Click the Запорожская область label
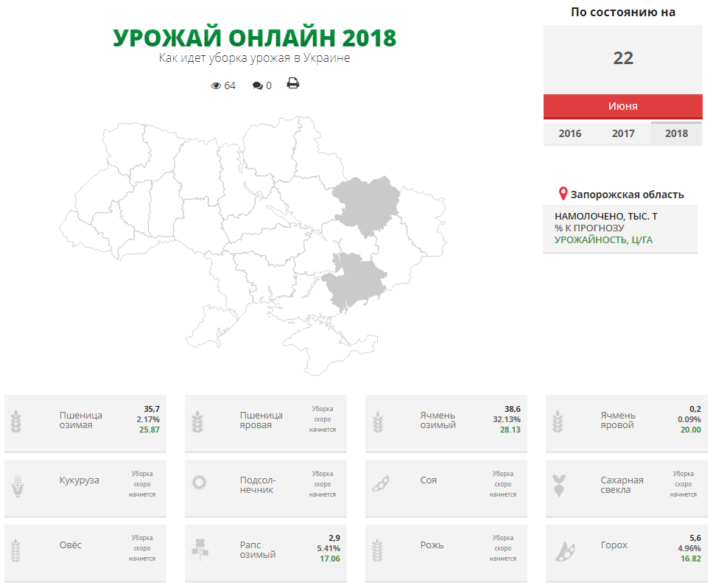Image resolution: width=713 pixels, height=588 pixels. pyautogui.click(x=627, y=195)
